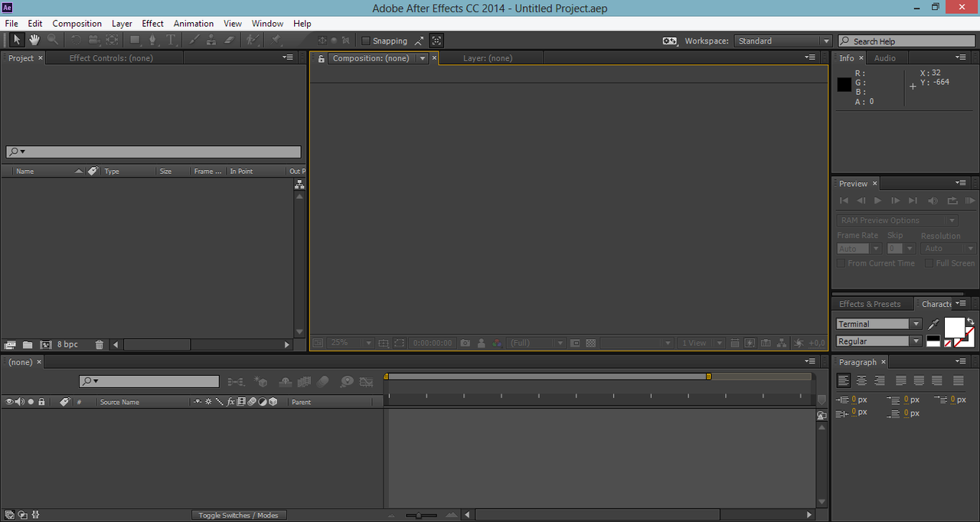Click the video eye column header in timeline
The width and height of the screenshot is (980, 522).
(x=9, y=402)
